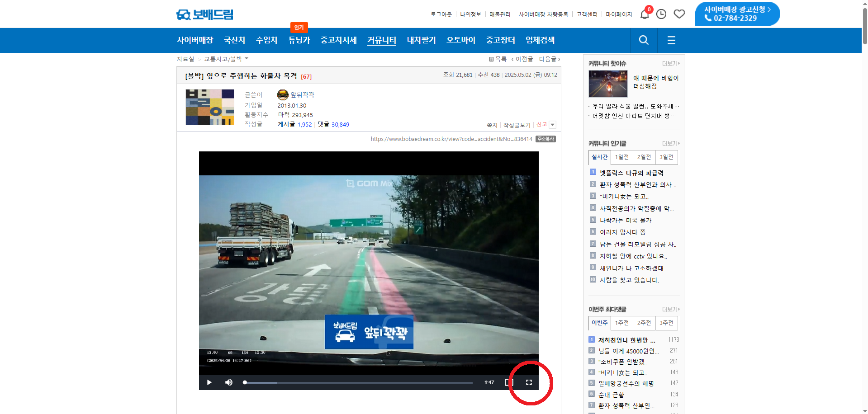The width and height of the screenshot is (868, 414).
Task: Click the heart favorites icon
Action: [679, 14]
